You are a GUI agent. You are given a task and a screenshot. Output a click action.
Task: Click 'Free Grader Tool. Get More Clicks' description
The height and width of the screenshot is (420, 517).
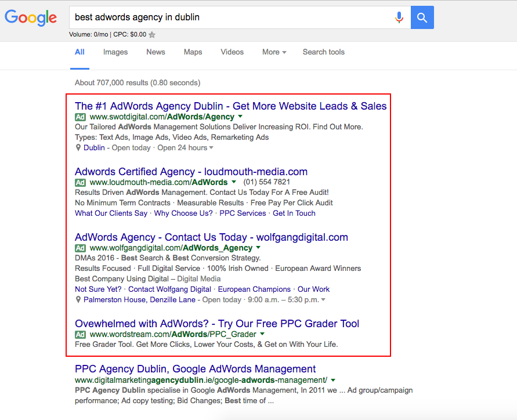tap(207, 345)
